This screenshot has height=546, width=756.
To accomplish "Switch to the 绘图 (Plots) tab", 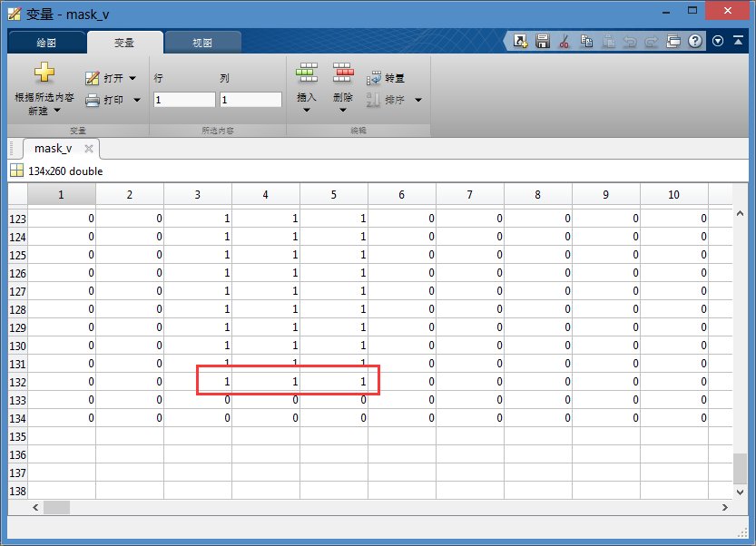I will point(46,43).
